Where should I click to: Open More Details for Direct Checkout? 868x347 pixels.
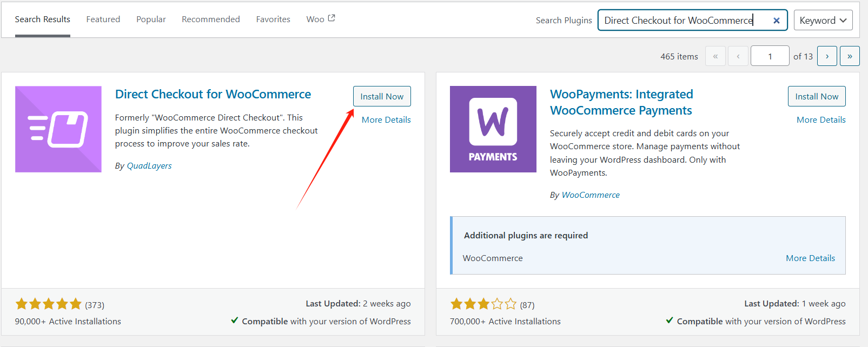click(x=386, y=119)
